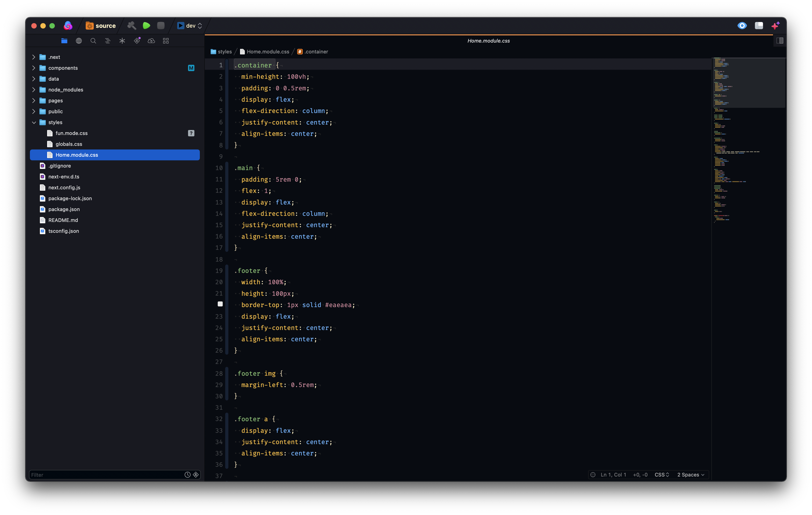Open the Remote globe sidebar icon
812x515 pixels.
[79, 41]
